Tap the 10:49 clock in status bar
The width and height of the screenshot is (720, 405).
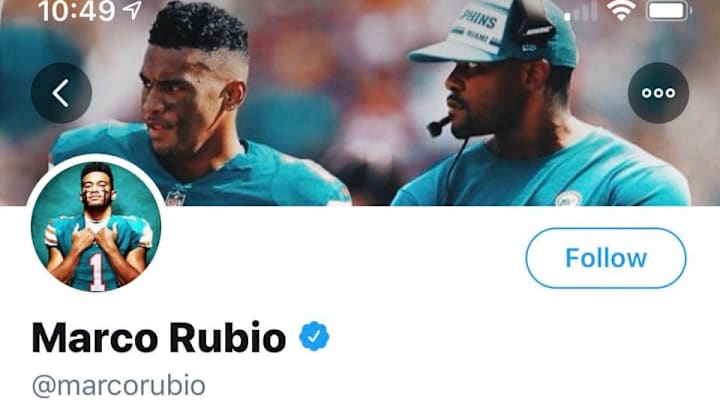tap(77, 11)
